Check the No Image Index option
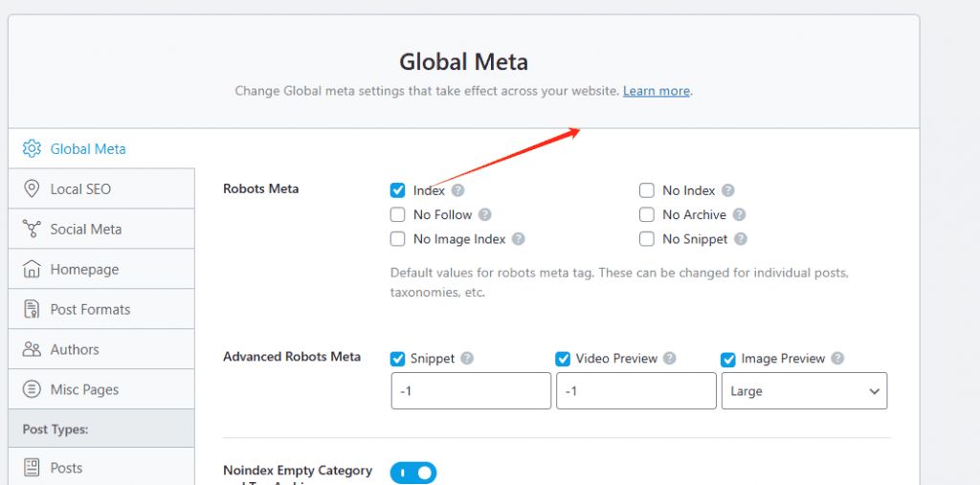 [398, 239]
